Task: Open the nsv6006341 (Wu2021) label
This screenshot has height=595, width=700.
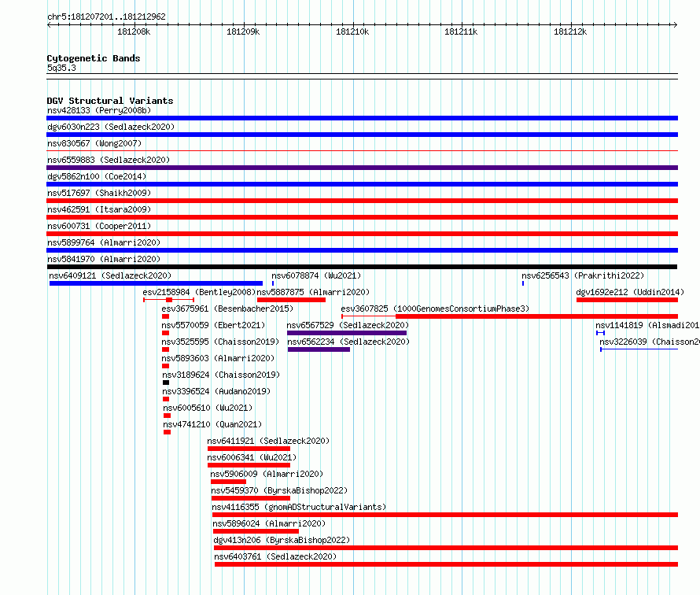Action: (252, 457)
